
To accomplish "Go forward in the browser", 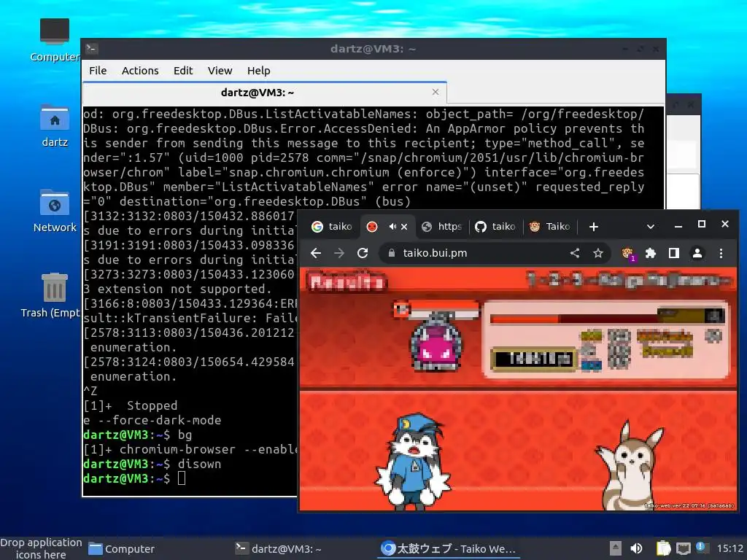I will 339,253.
